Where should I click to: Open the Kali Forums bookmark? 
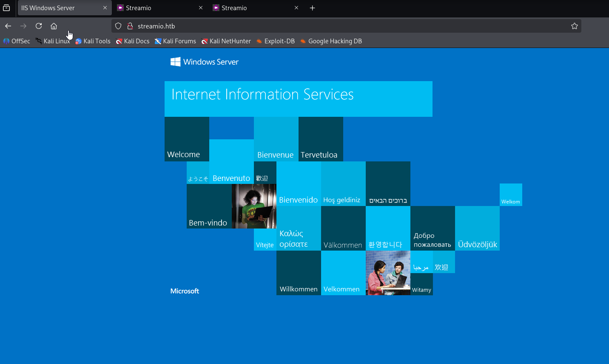[x=175, y=41]
